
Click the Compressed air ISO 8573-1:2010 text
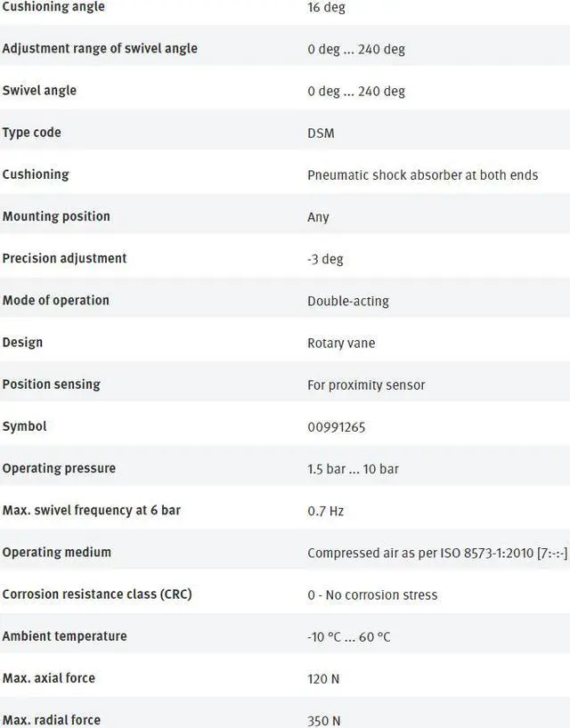pos(436,553)
